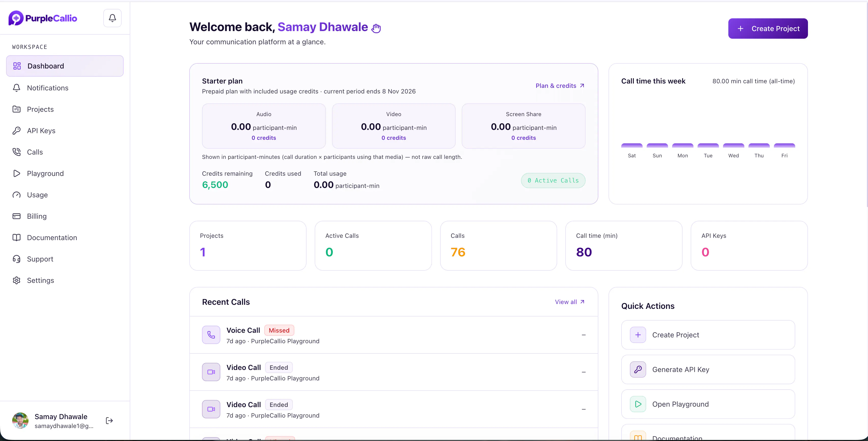868x441 pixels.
Task: Click the API Keys key icon in sidebar
Action: (17, 130)
